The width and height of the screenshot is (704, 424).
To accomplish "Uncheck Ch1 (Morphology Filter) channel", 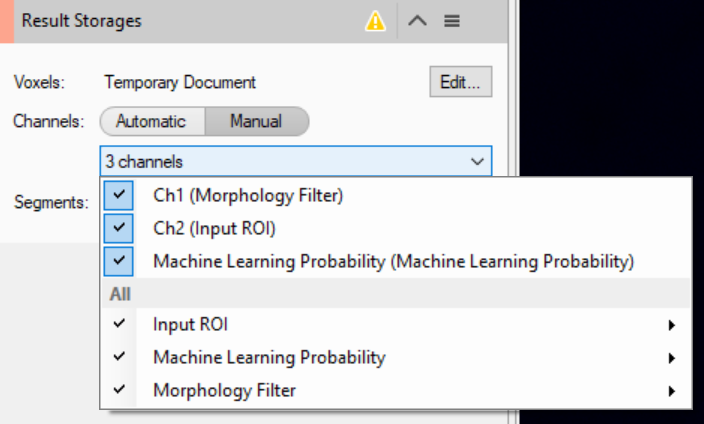I will 119,195.
